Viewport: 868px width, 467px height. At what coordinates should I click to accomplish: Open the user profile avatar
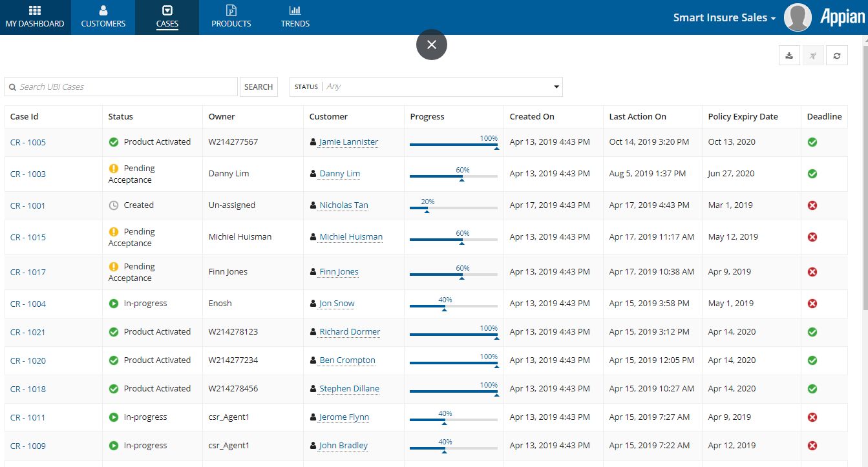[798, 17]
